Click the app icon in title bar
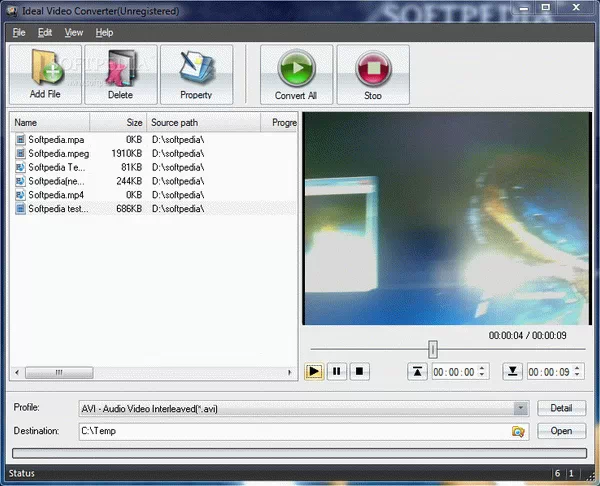 (x=12, y=11)
